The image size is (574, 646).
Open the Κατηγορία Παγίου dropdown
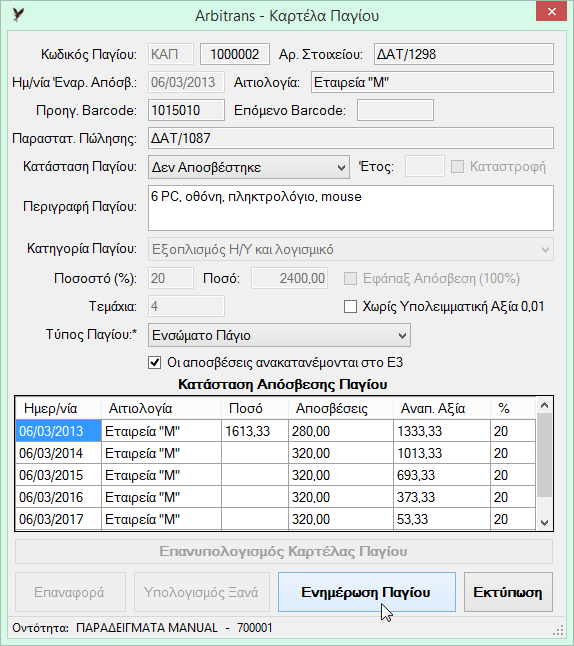pyautogui.click(x=351, y=249)
